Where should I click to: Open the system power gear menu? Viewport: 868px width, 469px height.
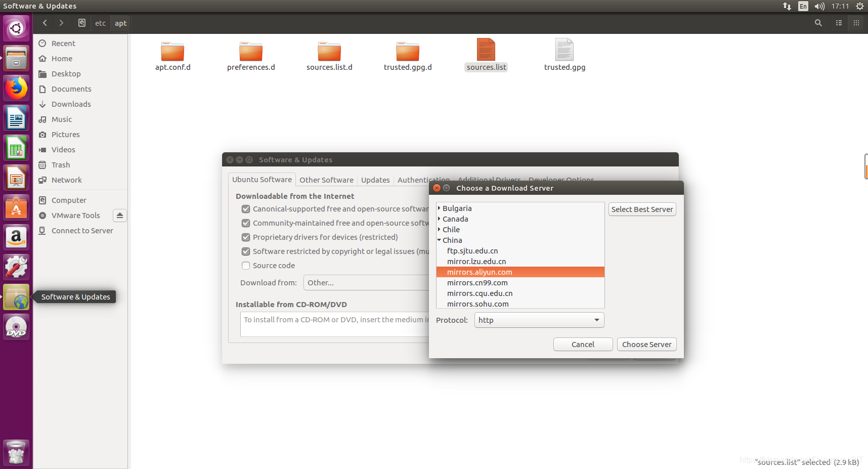[860, 6]
